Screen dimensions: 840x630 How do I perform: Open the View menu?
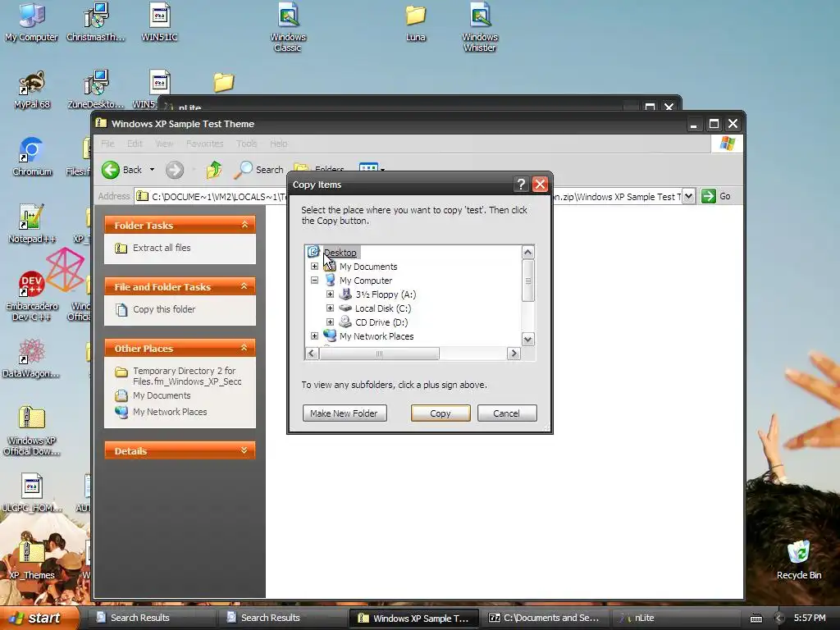(164, 144)
